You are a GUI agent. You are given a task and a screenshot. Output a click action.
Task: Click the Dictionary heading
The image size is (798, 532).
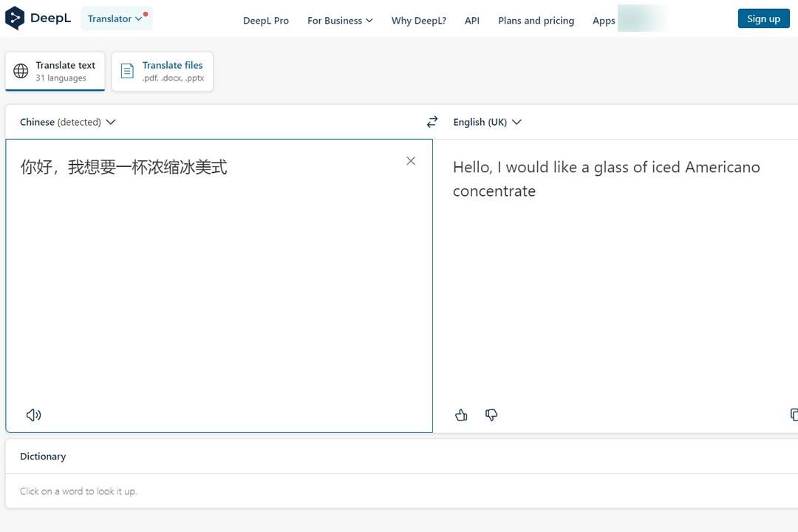point(43,456)
